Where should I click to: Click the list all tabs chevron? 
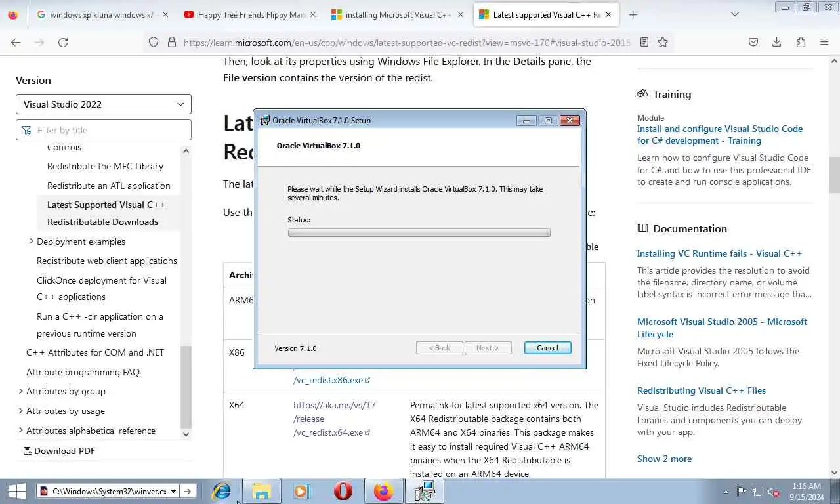(x=735, y=14)
